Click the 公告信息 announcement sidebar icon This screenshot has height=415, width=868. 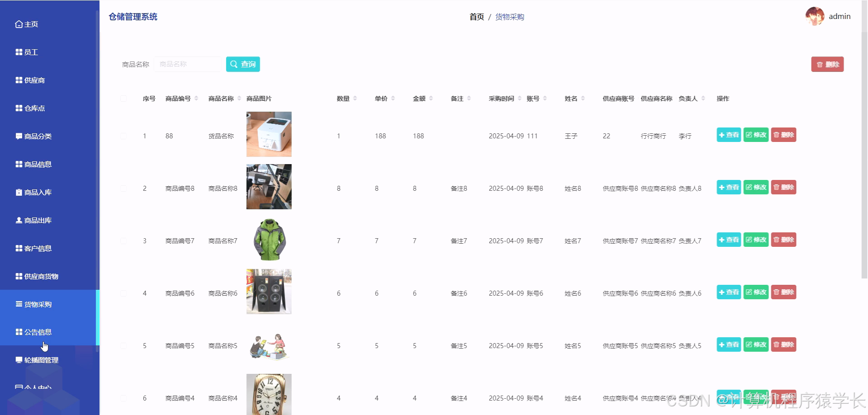click(x=18, y=332)
